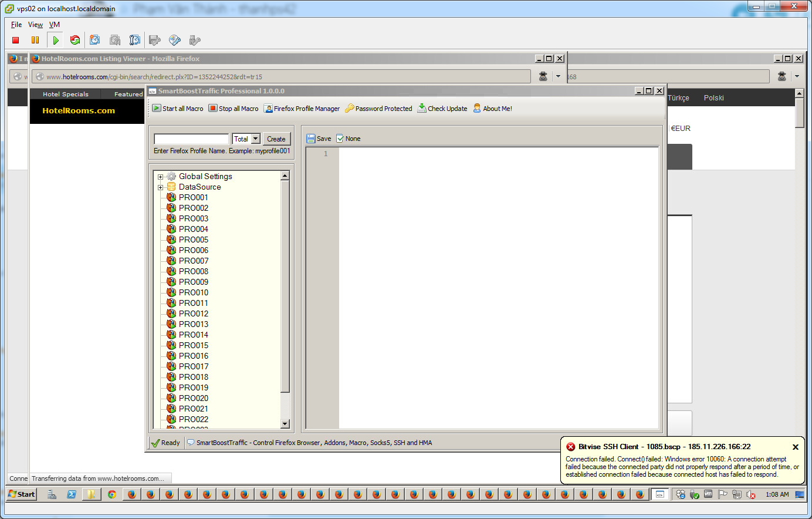812x519 pixels.
Task: Pause the VM with the suspend icon
Action: [x=35, y=41]
